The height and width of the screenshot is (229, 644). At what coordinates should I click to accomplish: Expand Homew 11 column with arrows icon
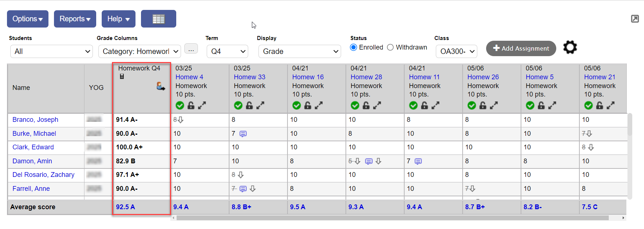pyautogui.click(x=435, y=105)
